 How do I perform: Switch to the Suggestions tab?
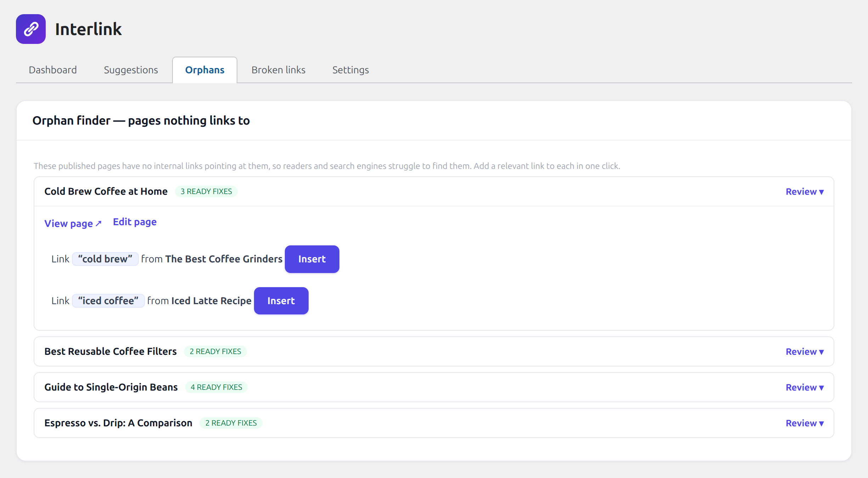(x=131, y=70)
